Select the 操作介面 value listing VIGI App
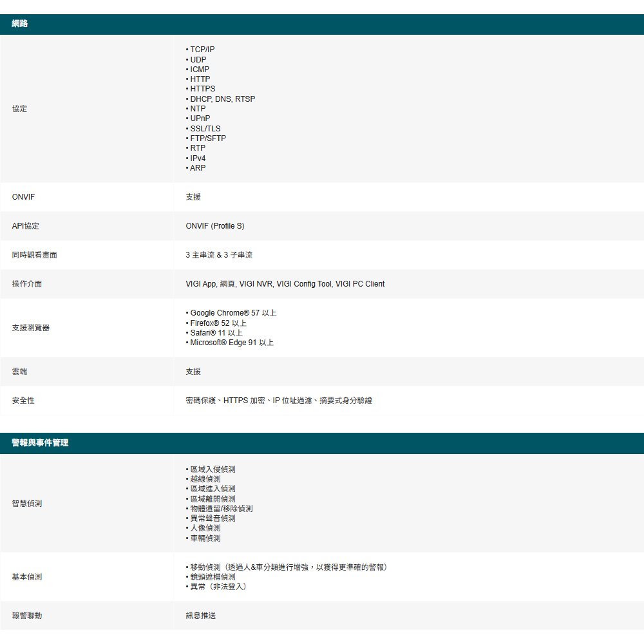 coord(285,284)
